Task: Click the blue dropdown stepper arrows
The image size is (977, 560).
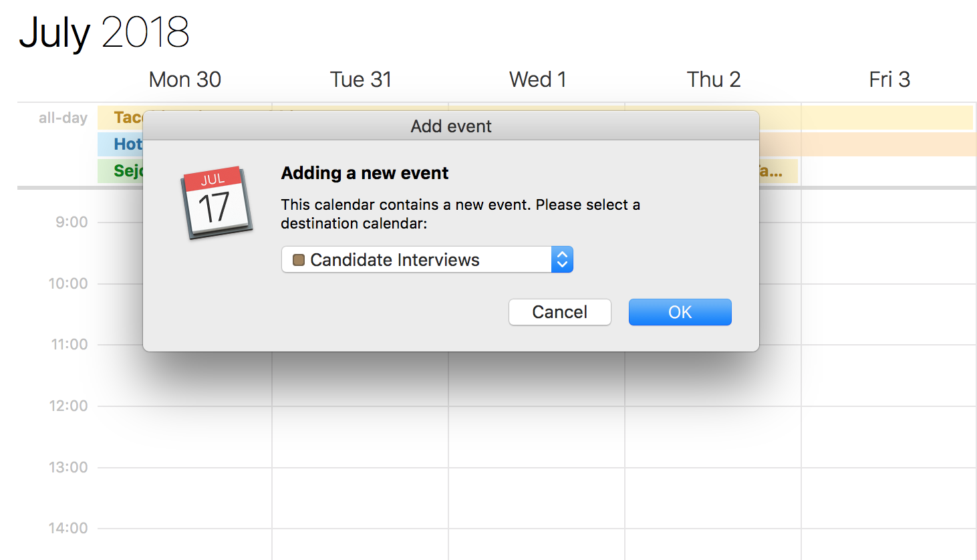Action: coord(562,260)
